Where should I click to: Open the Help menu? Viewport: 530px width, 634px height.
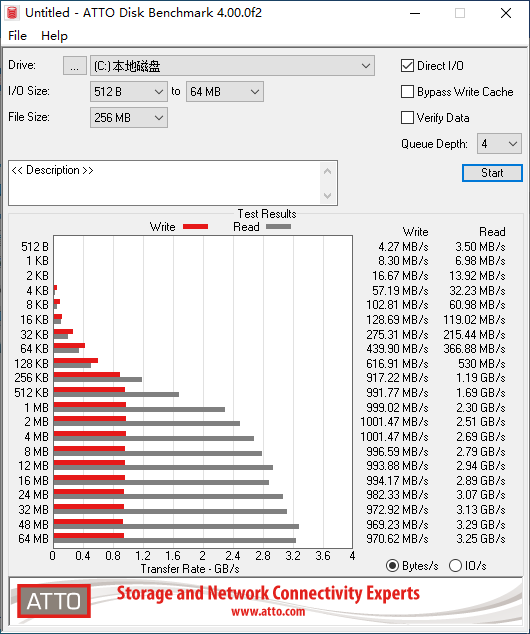(x=54, y=36)
